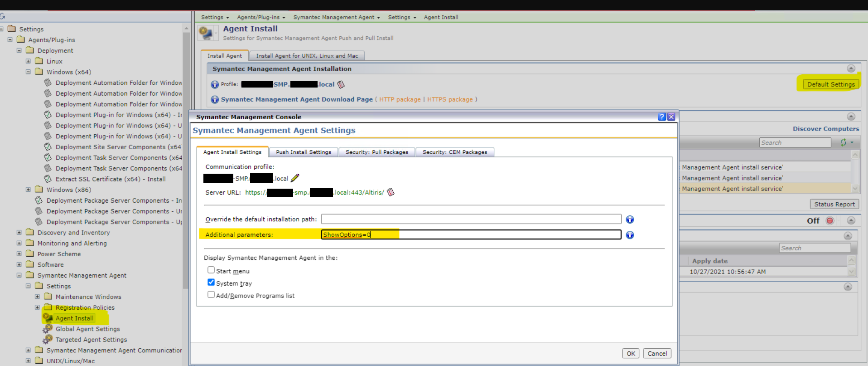Expand the Windows (x86) tree node
Screen dimensions: 868x366
(28, 190)
